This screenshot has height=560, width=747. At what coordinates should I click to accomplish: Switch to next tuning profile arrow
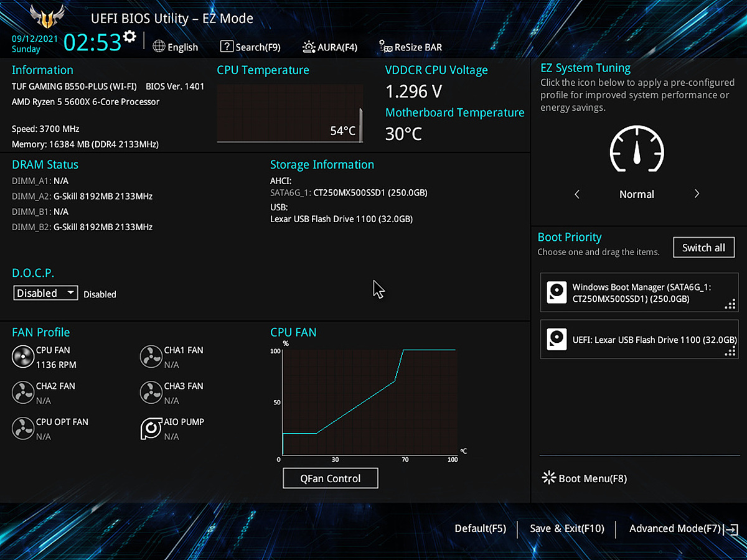click(697, 194)
